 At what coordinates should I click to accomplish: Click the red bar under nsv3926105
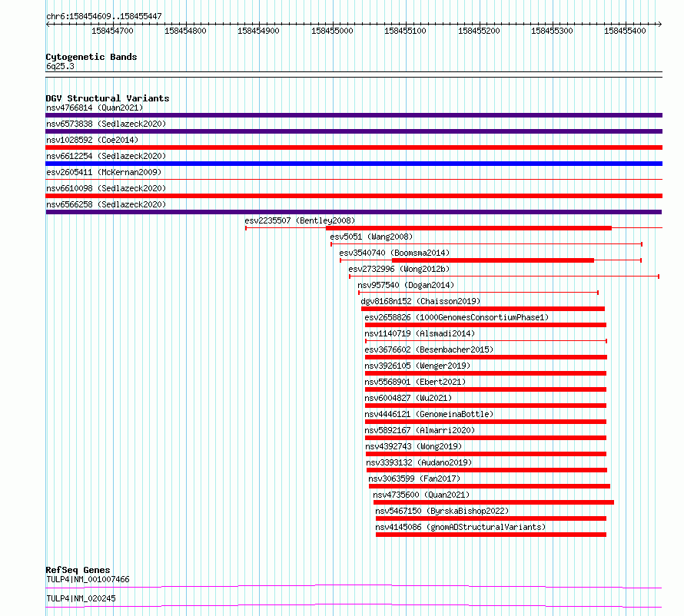486,373
